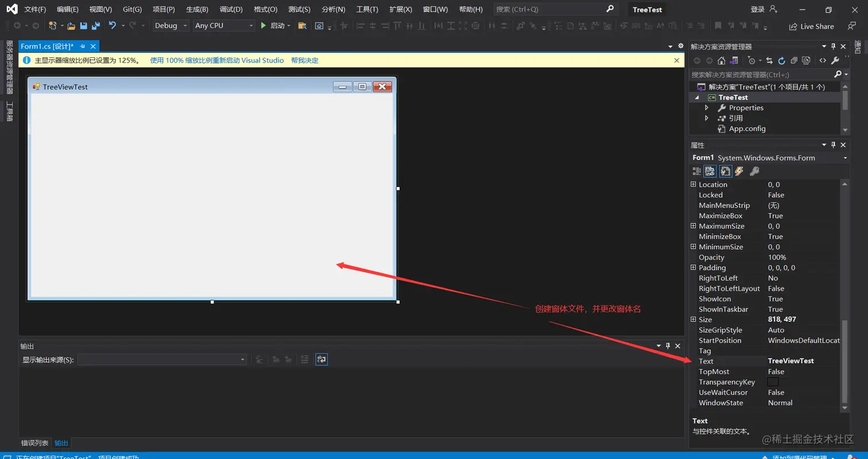Click the Text property value TreeViewTest
The width and height of the screenshot is (868, 459).
tap(790, 361)
